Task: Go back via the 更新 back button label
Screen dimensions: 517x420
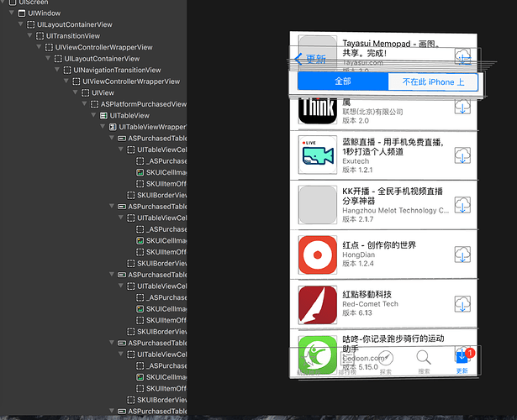Action: (x=316, y=60)
